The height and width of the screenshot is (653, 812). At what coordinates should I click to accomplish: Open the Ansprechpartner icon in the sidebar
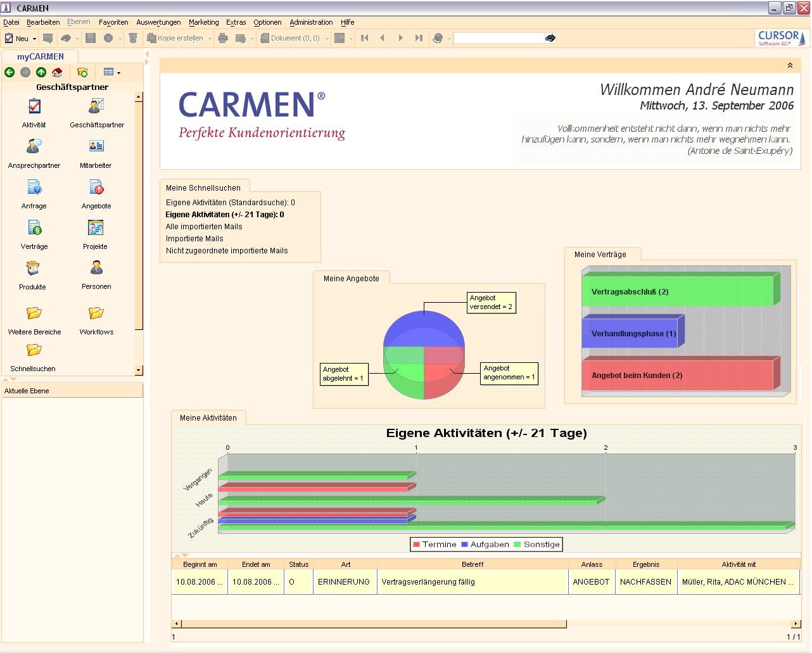(x=34, y=148)
